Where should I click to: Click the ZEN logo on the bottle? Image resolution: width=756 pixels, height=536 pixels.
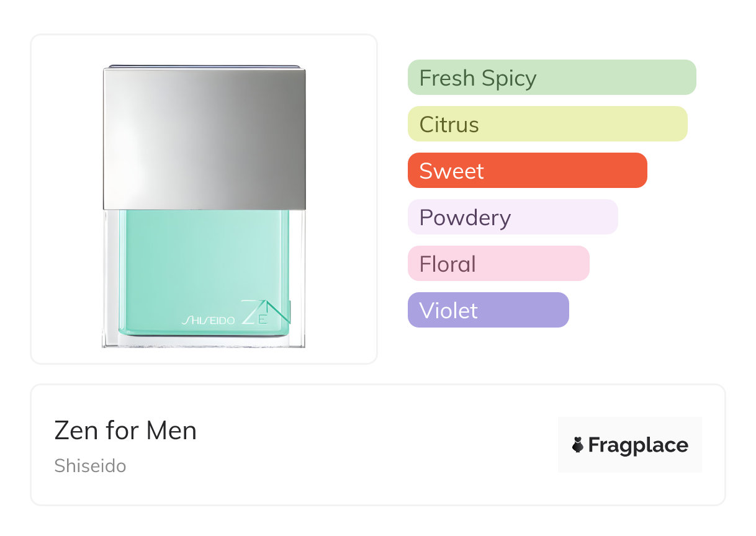(x=265, y=312)
